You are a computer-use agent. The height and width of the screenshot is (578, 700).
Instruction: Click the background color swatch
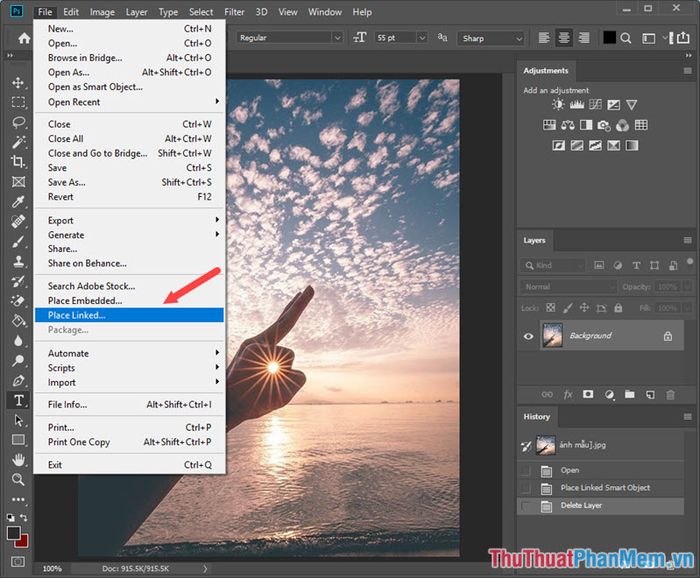23,542
